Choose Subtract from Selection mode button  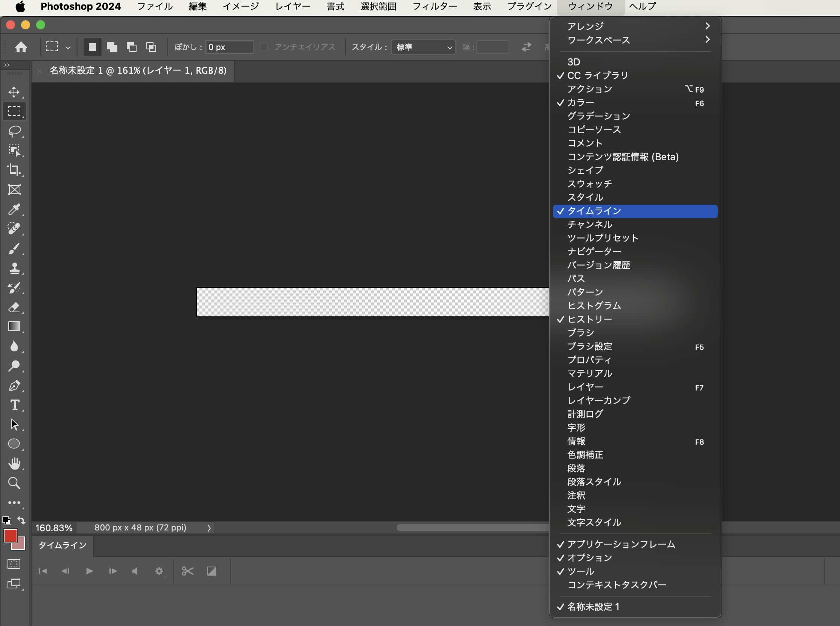point(132,47)
